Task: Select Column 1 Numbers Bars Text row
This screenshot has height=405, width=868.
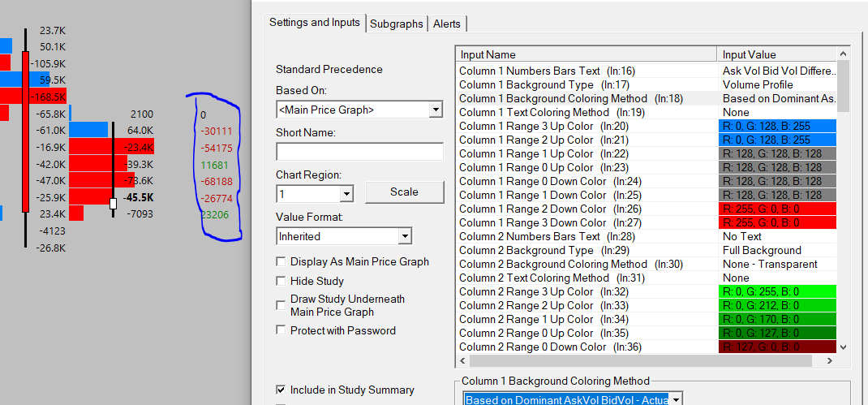Action: (647, 71)
